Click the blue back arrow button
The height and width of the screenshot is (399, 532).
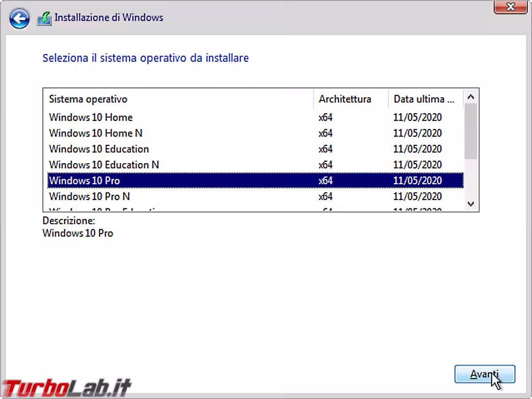click(19, 19)
